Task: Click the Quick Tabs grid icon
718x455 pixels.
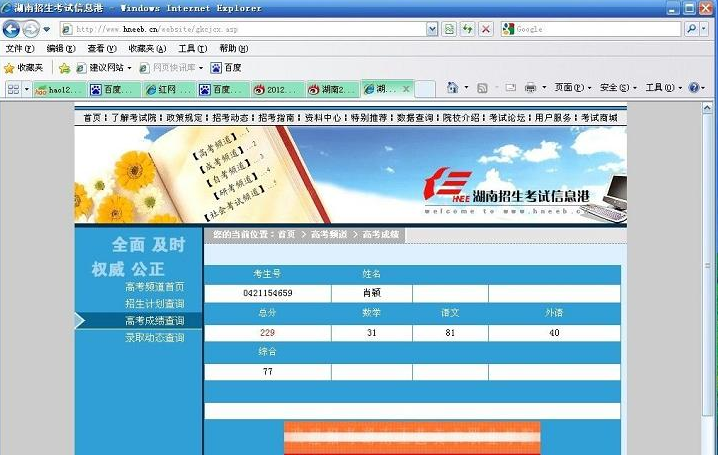Action: tap(13, 89)
